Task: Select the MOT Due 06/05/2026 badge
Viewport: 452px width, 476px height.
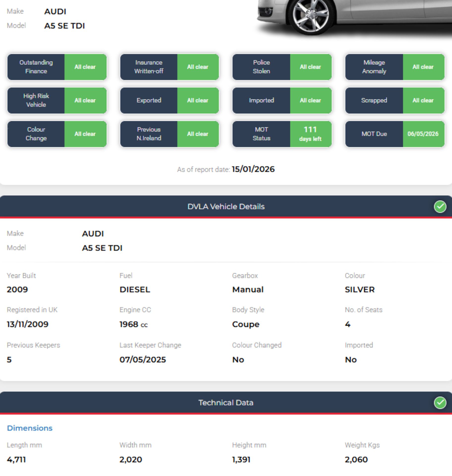Action: (395, 134)
